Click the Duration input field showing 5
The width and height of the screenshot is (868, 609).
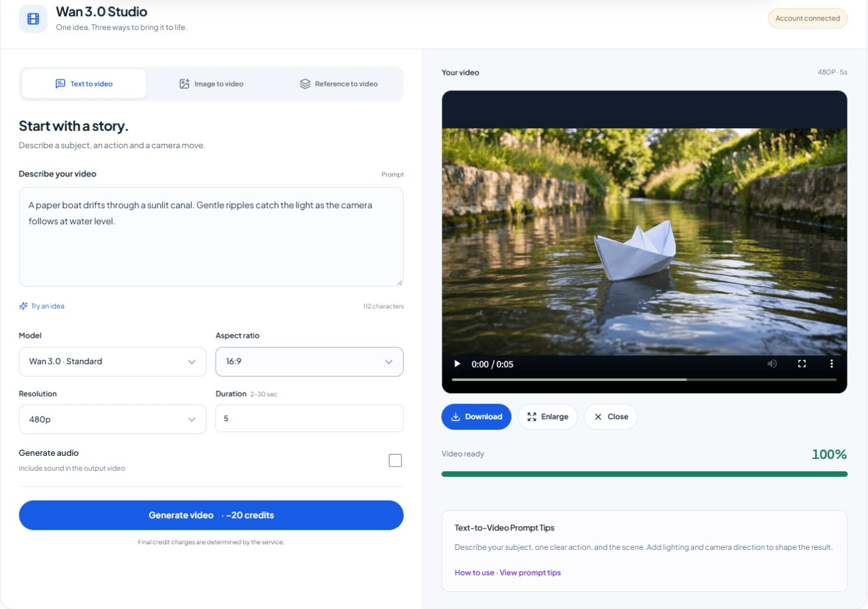310,418
